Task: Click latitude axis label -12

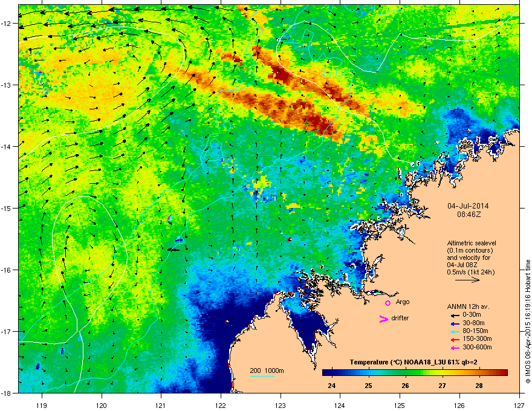Action: (6, 24)
